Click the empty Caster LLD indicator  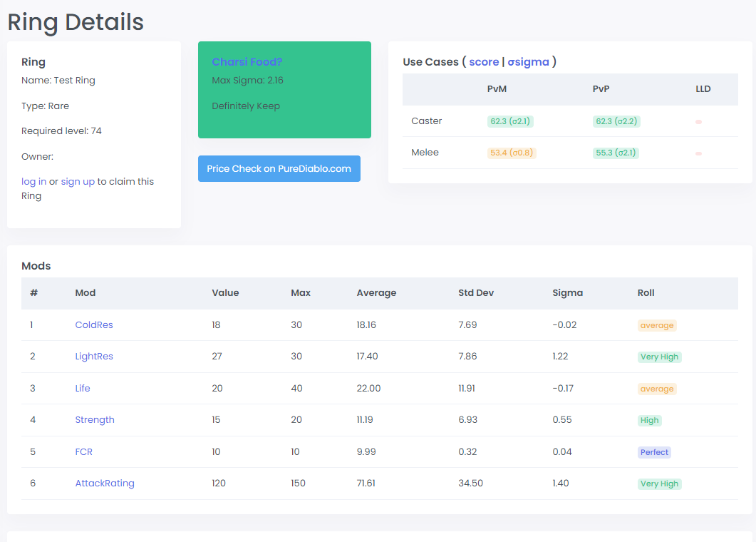pos(698,122)
